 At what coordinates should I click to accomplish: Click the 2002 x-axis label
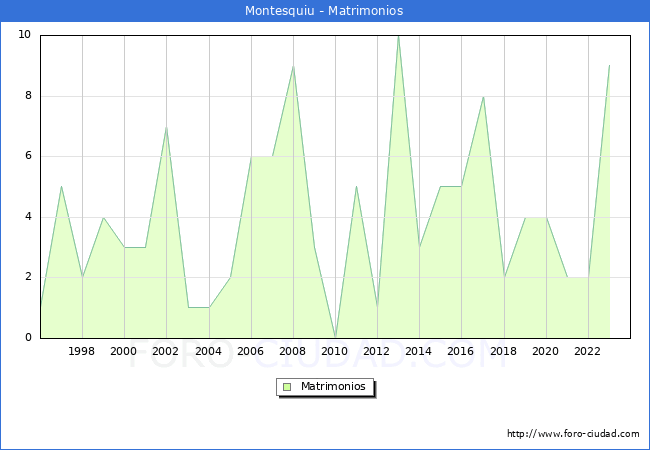coord(165,351)
